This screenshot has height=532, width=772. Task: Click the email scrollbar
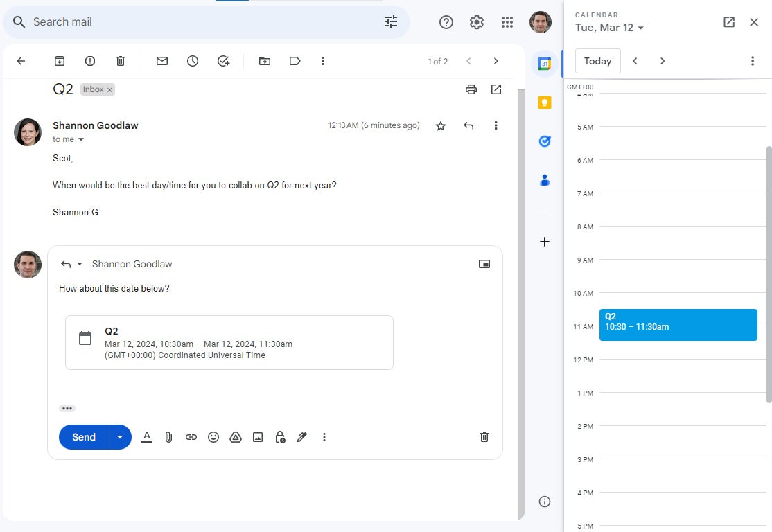(521, 304)
